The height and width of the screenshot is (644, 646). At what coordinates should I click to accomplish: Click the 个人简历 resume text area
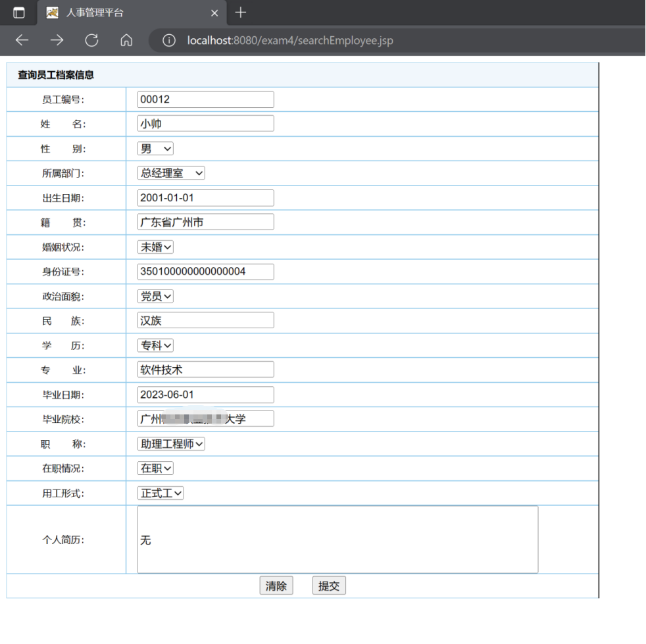337,539
